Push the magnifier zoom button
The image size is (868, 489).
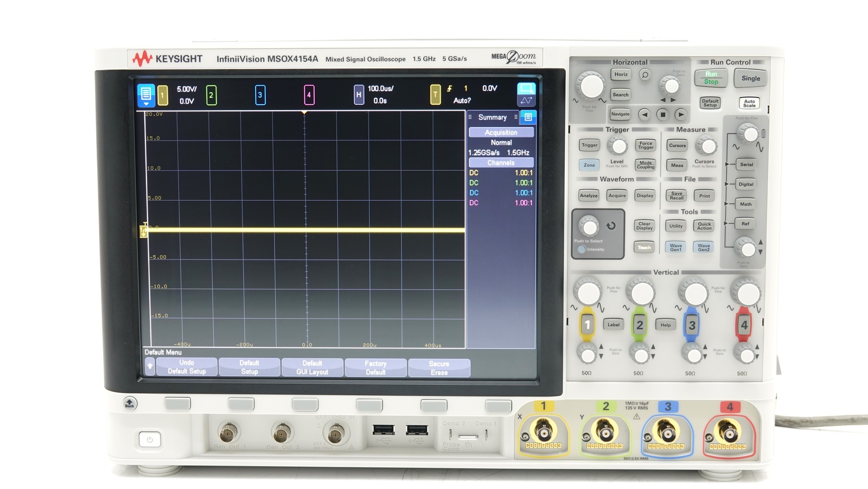(x=644, y=75)
